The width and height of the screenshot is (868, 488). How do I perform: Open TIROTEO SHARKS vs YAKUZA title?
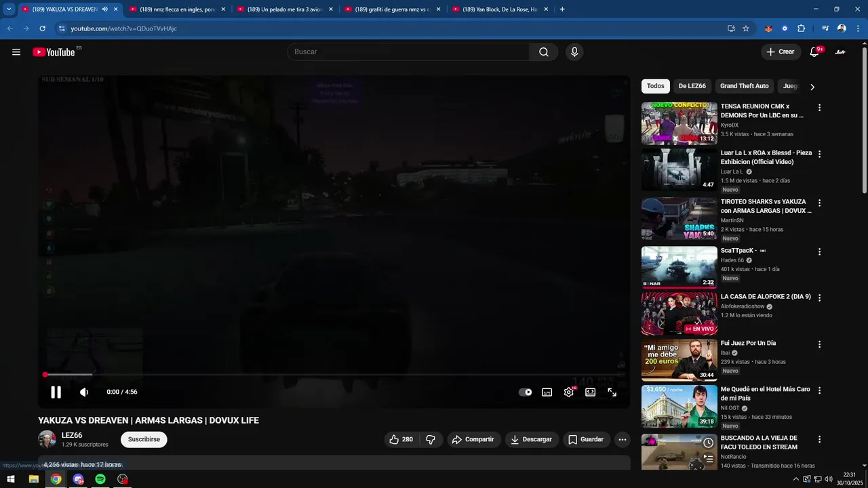coord(766,206)
